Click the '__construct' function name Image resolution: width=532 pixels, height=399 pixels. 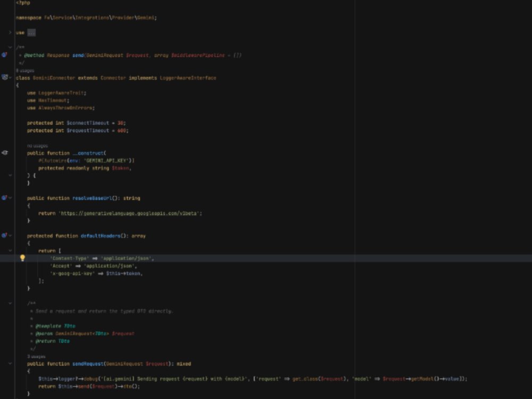[x=88, y=153]
